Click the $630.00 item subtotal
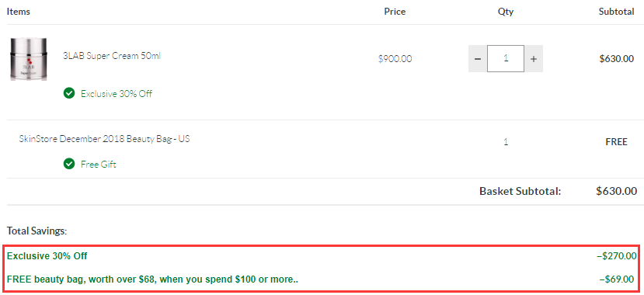Viewport: 644px width, 295px height. click(617, 59)
